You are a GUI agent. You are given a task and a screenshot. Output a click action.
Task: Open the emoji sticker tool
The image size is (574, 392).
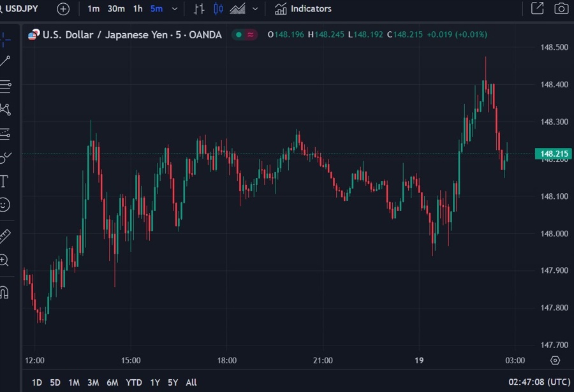pos(4,205)
